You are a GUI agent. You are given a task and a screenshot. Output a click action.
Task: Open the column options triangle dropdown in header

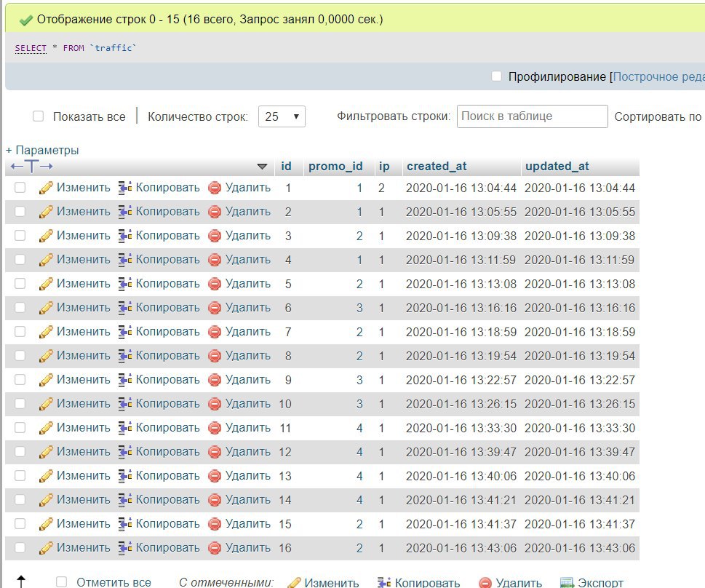pyautogui.click(x=262, y=167)
